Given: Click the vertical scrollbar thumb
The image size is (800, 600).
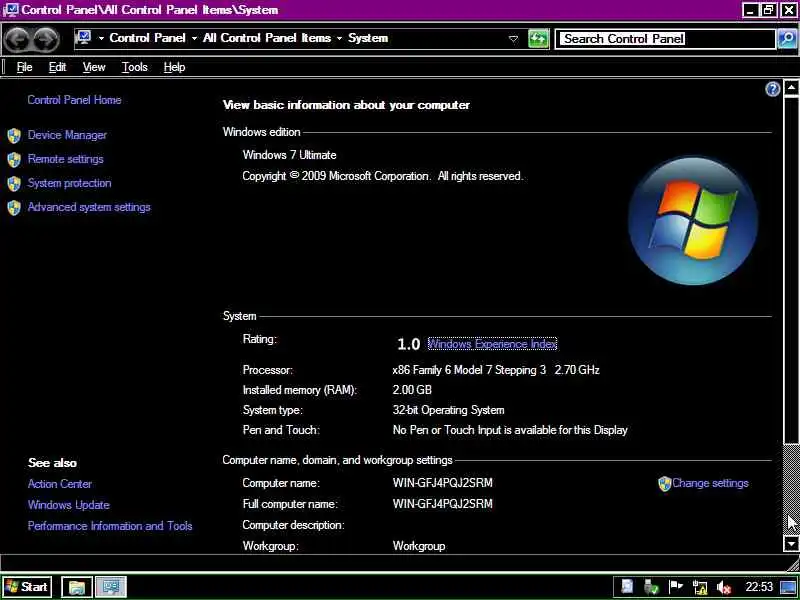Looking at the screenshot, I should coord(791,269).
